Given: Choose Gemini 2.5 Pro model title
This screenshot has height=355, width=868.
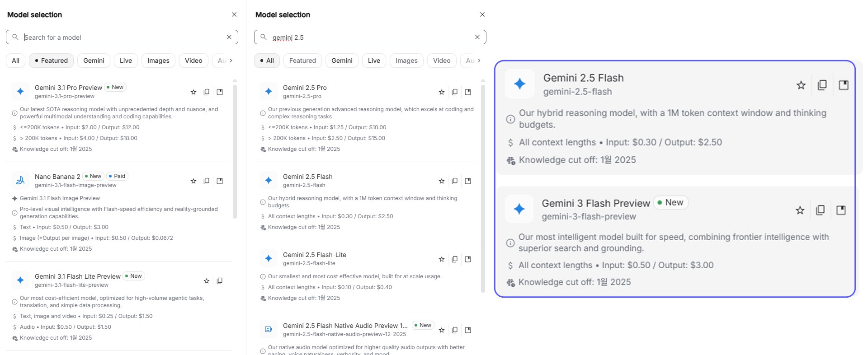Looking at the screenshot, I should tap(305, 88).
